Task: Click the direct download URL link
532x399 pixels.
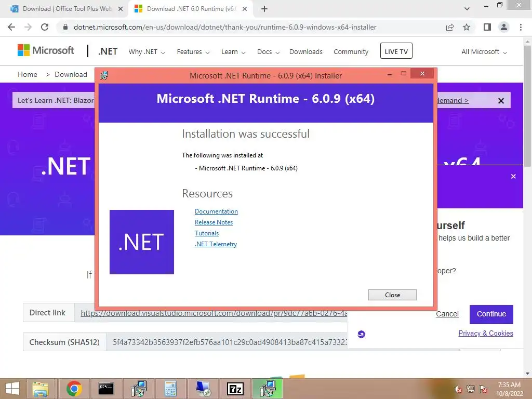Action: click(214, 313)
